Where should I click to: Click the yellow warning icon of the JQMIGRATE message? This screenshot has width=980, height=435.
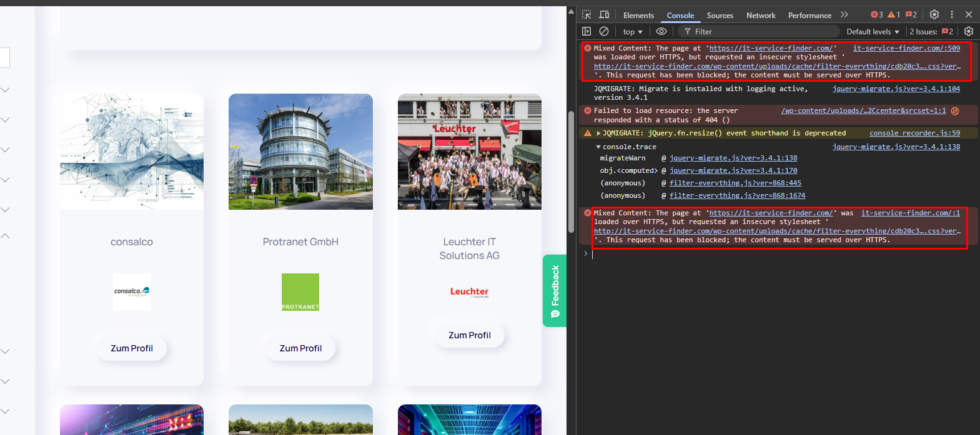tap(587, 133)
